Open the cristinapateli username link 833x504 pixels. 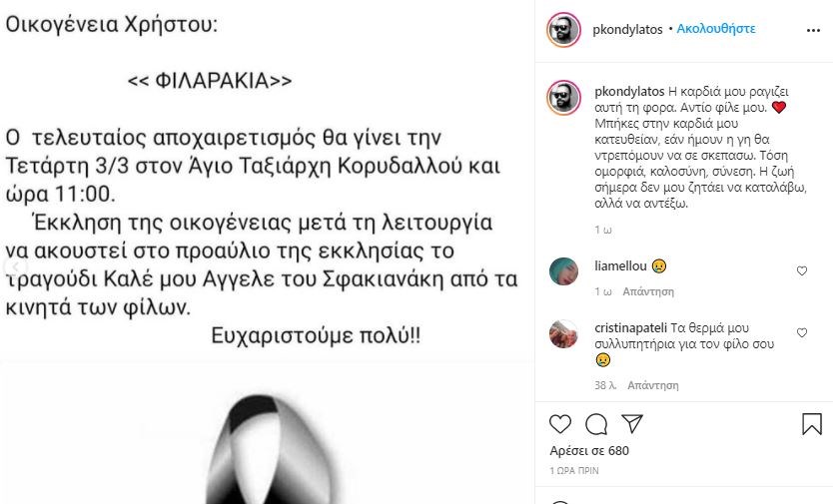click(x=630, y=327)
